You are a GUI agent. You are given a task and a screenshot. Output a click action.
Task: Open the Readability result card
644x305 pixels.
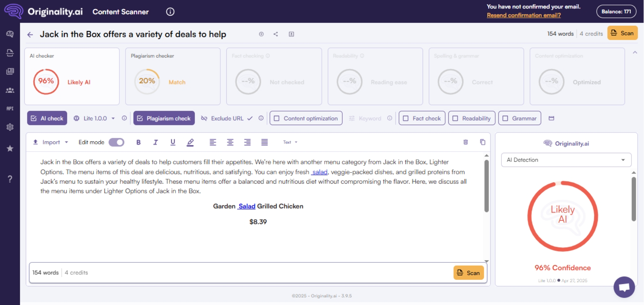click(375, 76)
